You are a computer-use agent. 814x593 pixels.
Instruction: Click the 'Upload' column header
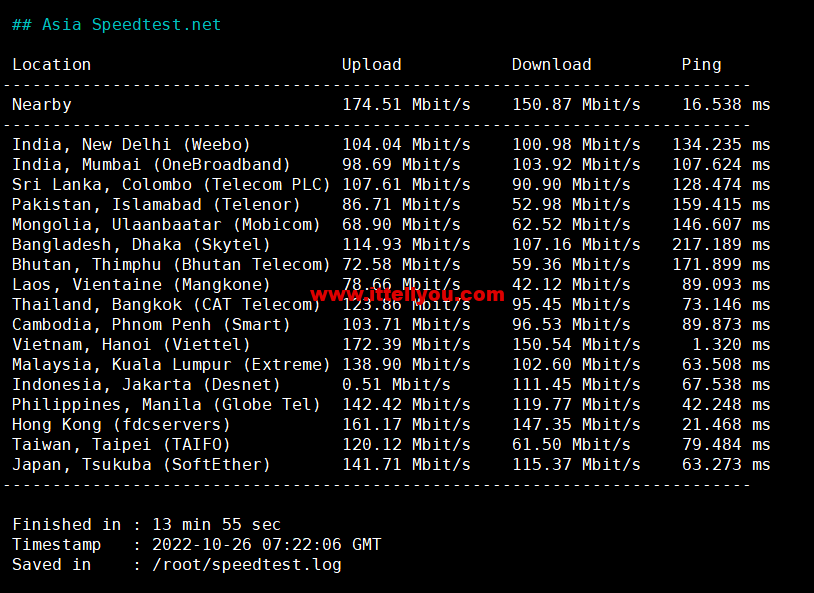[x=372, y=64]
